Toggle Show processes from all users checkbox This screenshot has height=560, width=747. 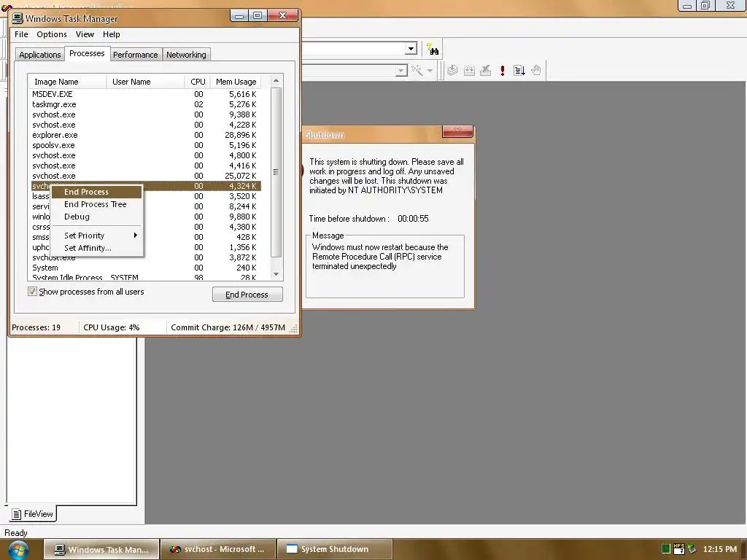(x=32, y=292)
